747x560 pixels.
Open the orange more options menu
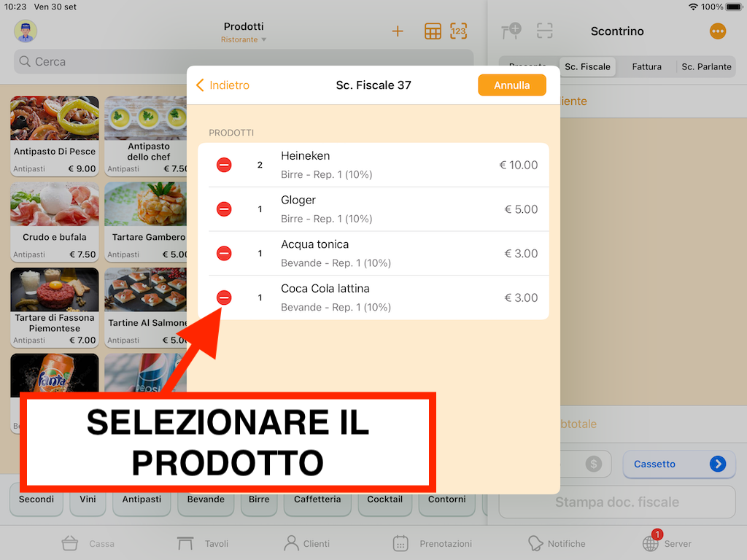718,31
